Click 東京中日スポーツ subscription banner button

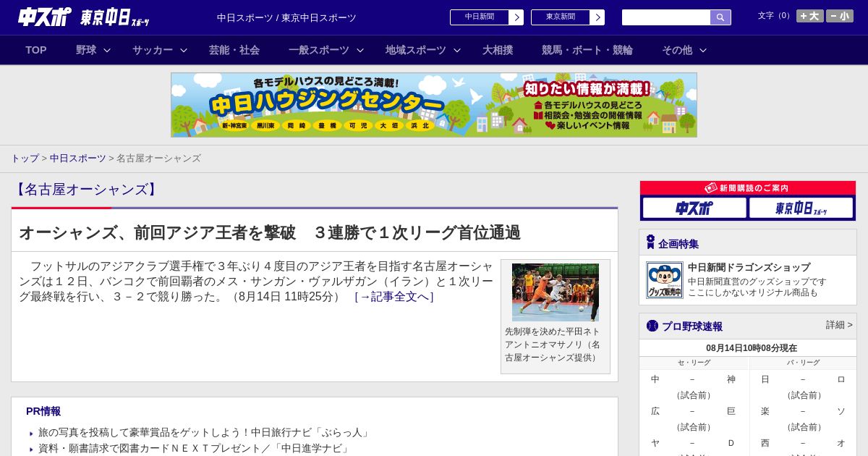click(801, 208)
